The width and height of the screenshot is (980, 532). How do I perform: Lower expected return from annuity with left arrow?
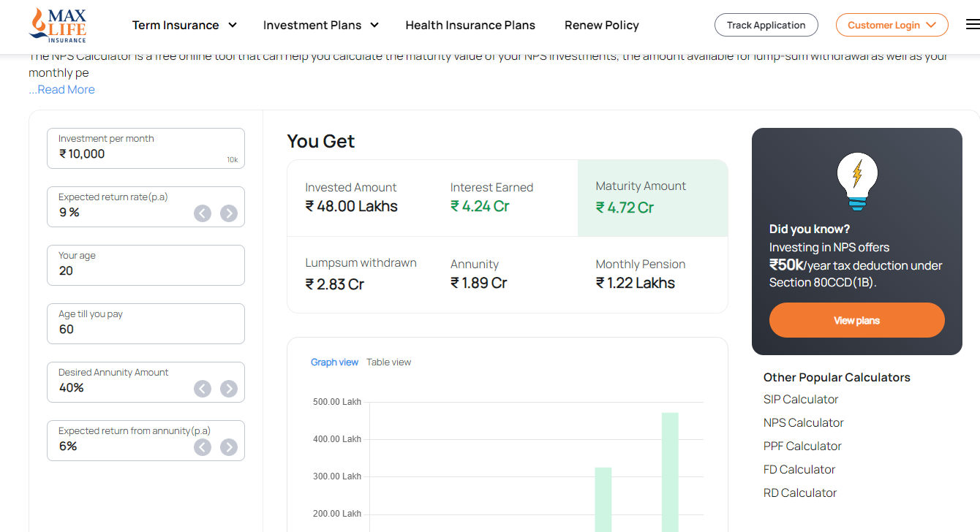[203, 447]
